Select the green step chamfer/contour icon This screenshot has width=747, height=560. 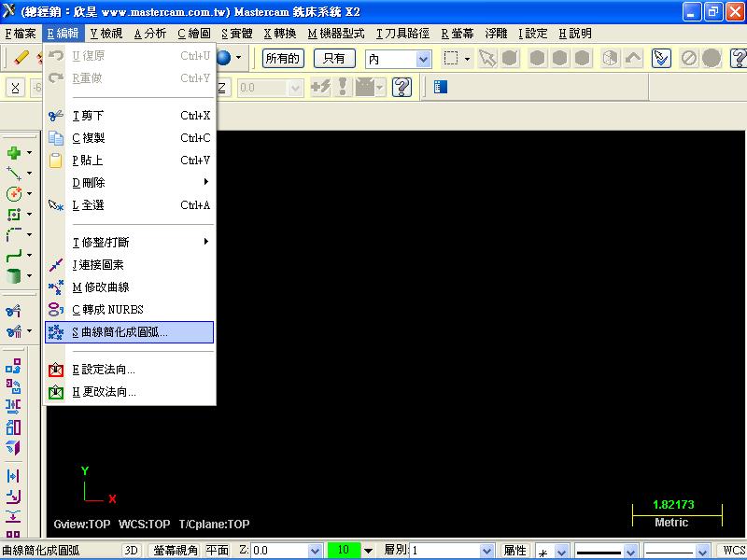click(14, 255)
